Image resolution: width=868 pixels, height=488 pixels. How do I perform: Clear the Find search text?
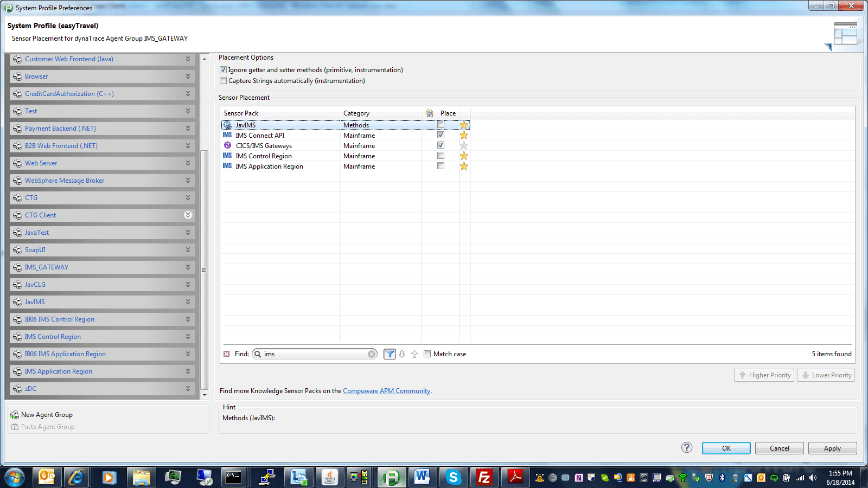coord(372,354)
